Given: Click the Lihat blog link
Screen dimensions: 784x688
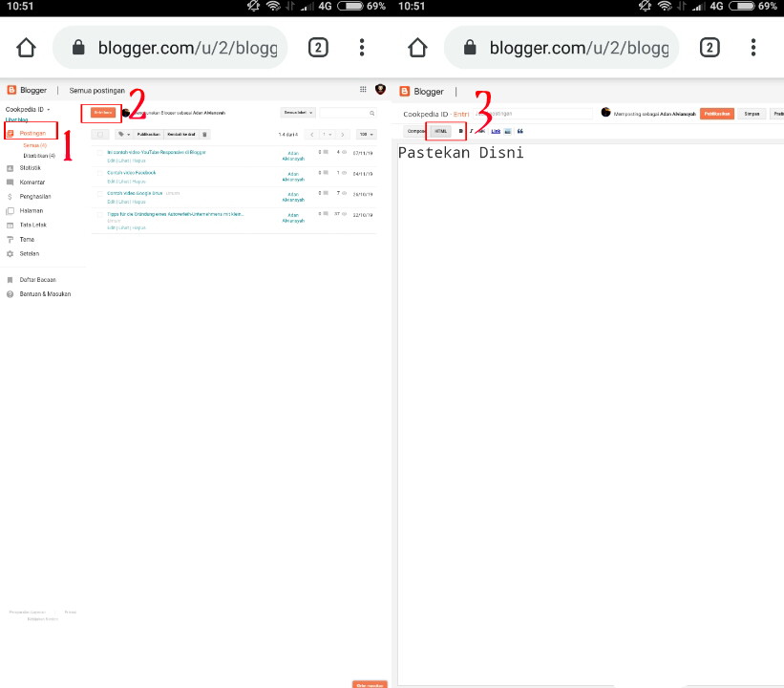Looking at the screenshot, I should [x=16, y=120].
